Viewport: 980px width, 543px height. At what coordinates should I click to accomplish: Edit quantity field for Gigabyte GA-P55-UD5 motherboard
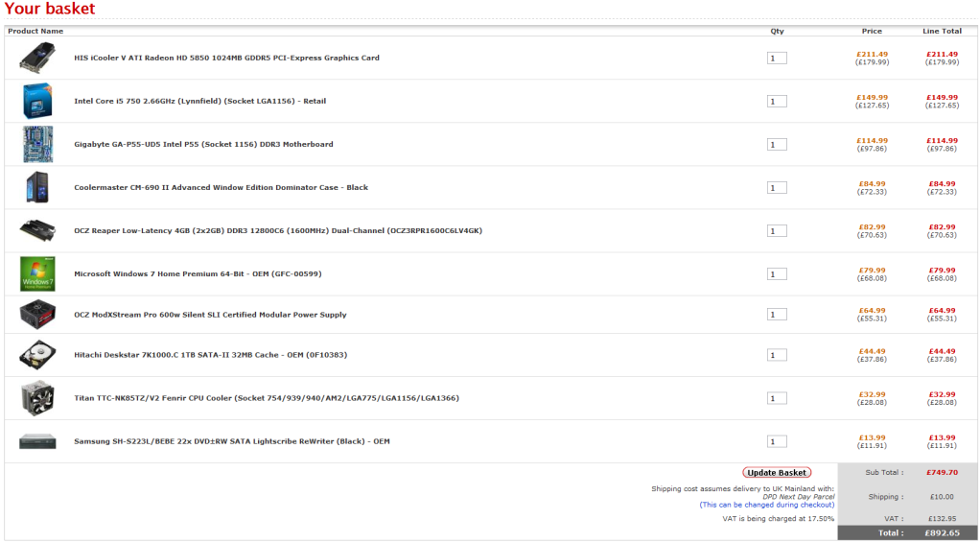coord(777,145)
